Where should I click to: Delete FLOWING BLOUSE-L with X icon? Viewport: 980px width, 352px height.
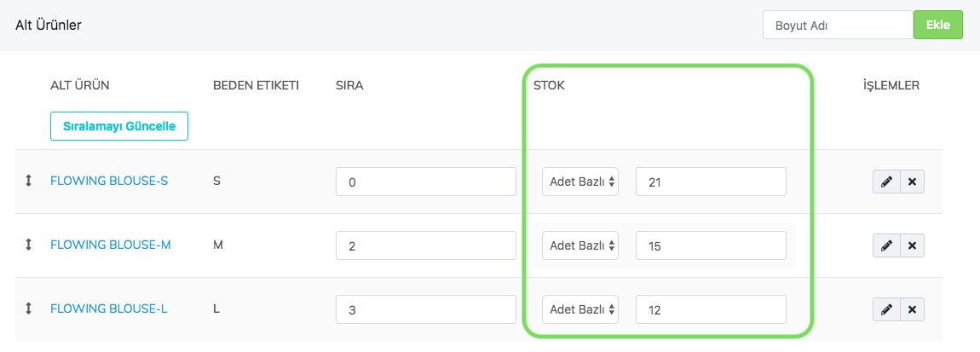(x=912, y=309)
